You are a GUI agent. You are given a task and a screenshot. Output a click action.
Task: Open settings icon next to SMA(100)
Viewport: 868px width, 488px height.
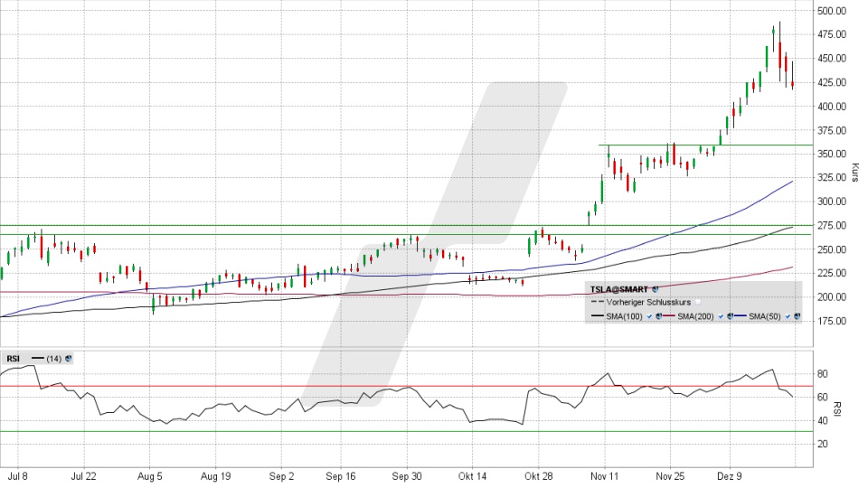pos(659,316)
